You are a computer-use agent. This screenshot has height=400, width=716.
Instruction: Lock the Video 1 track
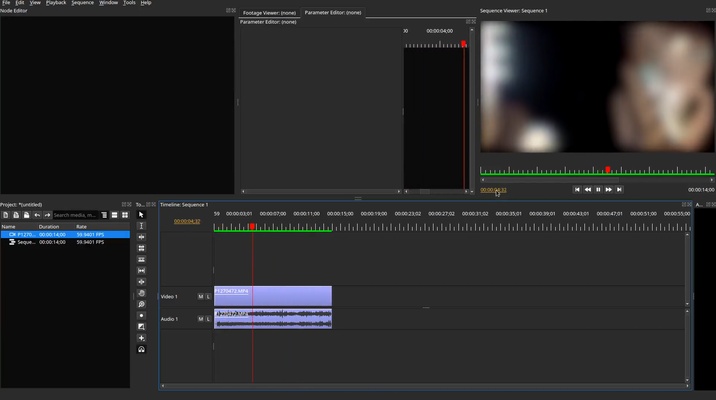pyautogui.click(x=208, y=297)
